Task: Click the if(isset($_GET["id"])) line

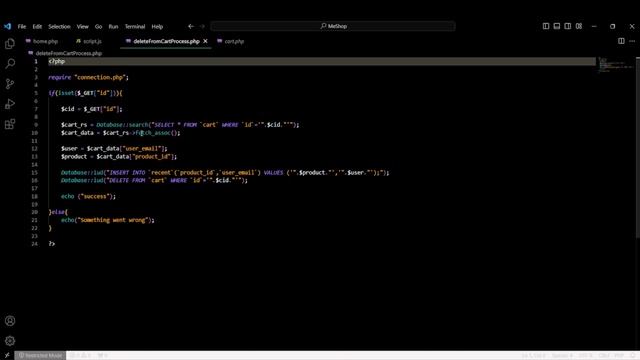Action: pyautogui.click(x=85, y=93)
